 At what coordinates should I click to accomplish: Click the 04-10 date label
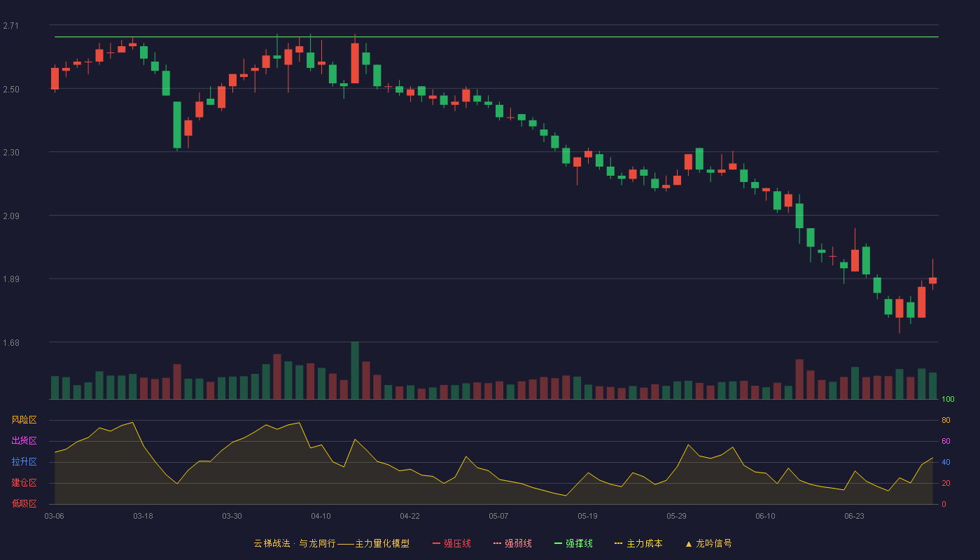(321, 516)
